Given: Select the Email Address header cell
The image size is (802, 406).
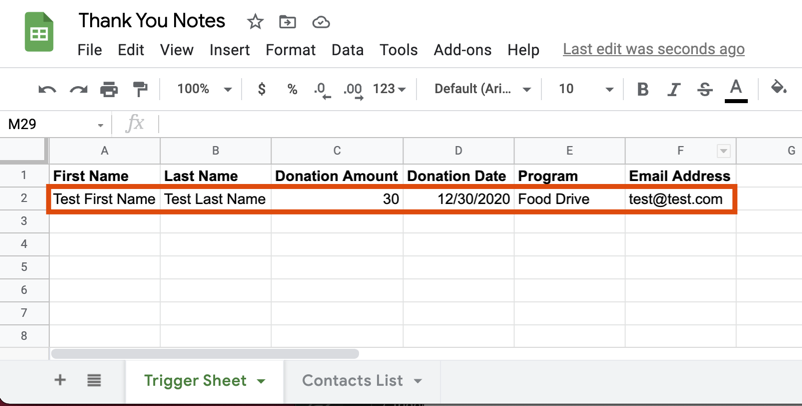Looking at the screenshot, I should pos(680,175).
